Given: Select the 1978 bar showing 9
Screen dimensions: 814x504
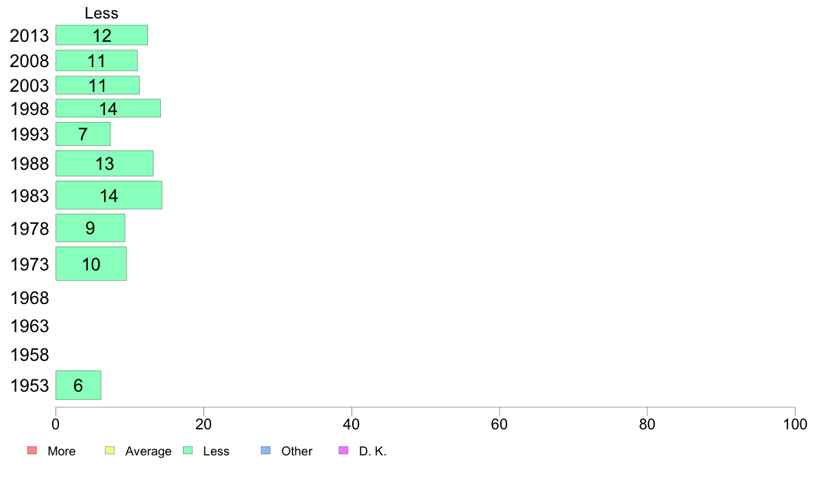Looking at the screenshot, I should [90, 228].
